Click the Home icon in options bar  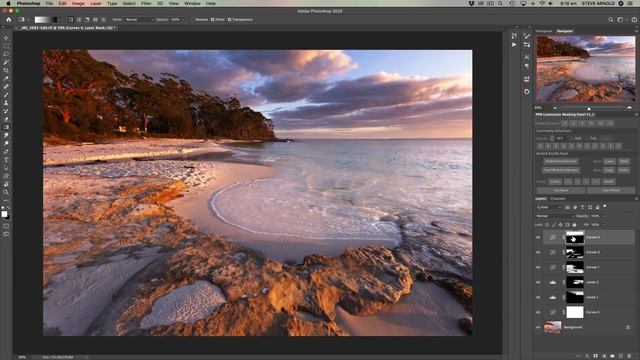click(x=9, y=19)
